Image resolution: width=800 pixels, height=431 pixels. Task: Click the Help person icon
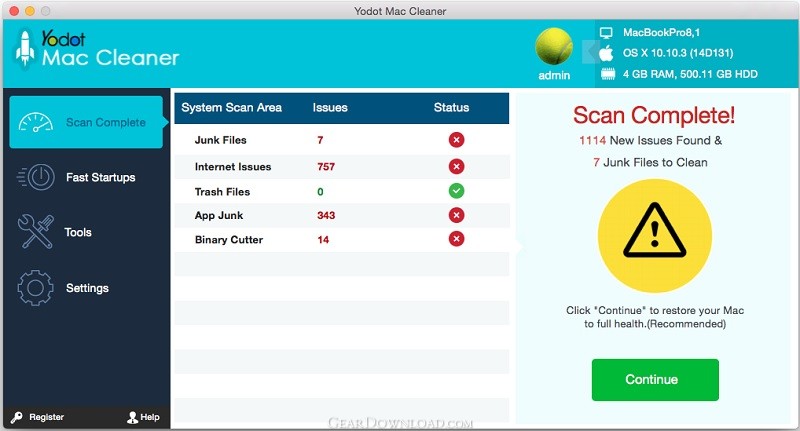tap(132, 417)
